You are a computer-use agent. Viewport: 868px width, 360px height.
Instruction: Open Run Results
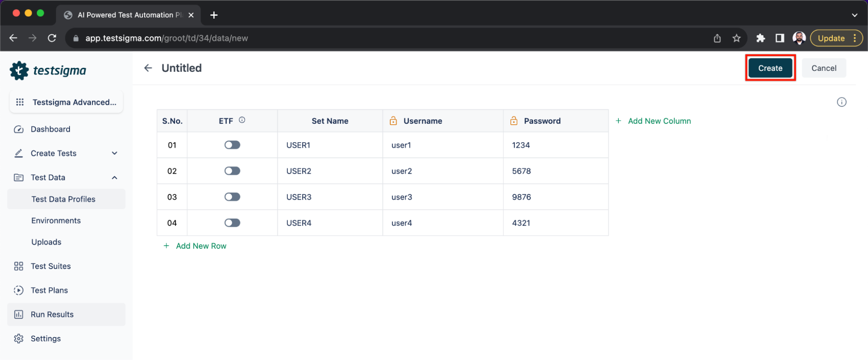coord(66,314)
